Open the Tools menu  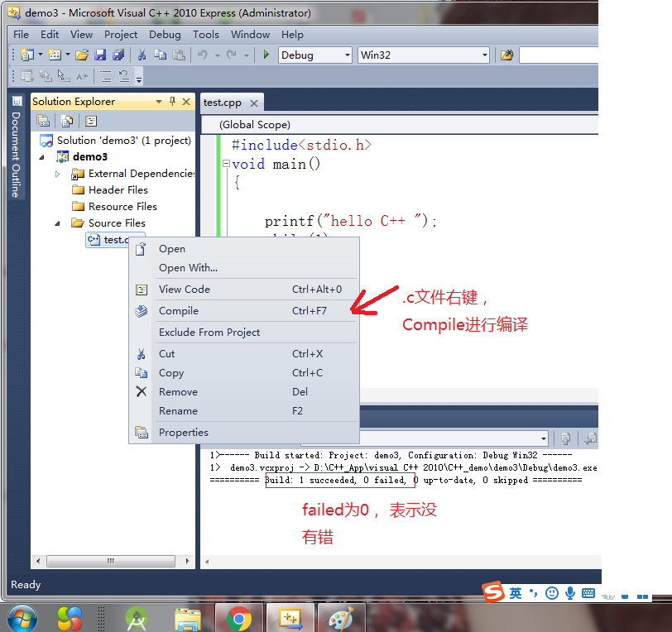tap(206, 34)
